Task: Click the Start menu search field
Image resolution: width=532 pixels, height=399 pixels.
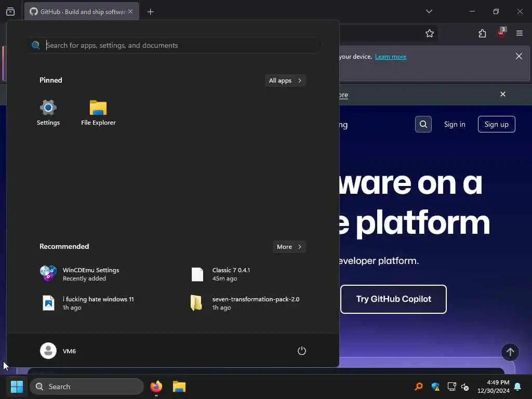Action: pos(174,45)
